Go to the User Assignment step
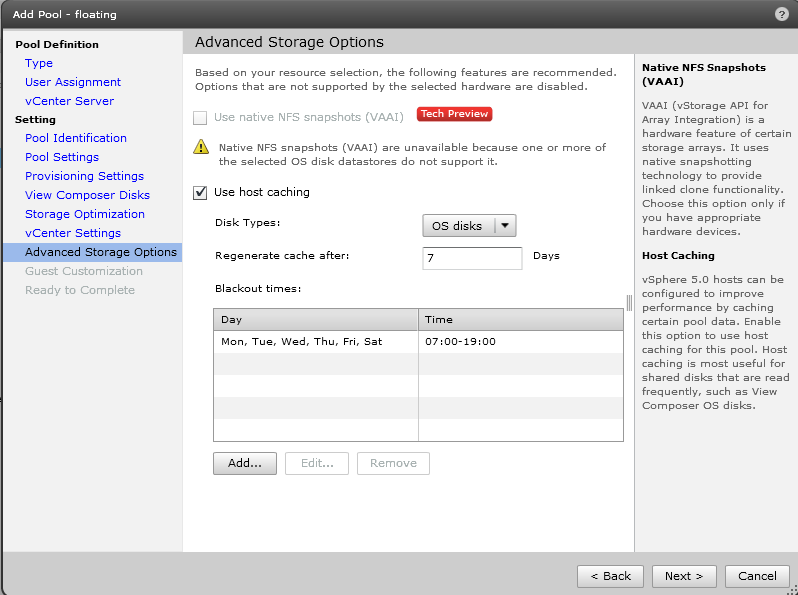This screenshot has height=595, width=798. tap(73, 82)
